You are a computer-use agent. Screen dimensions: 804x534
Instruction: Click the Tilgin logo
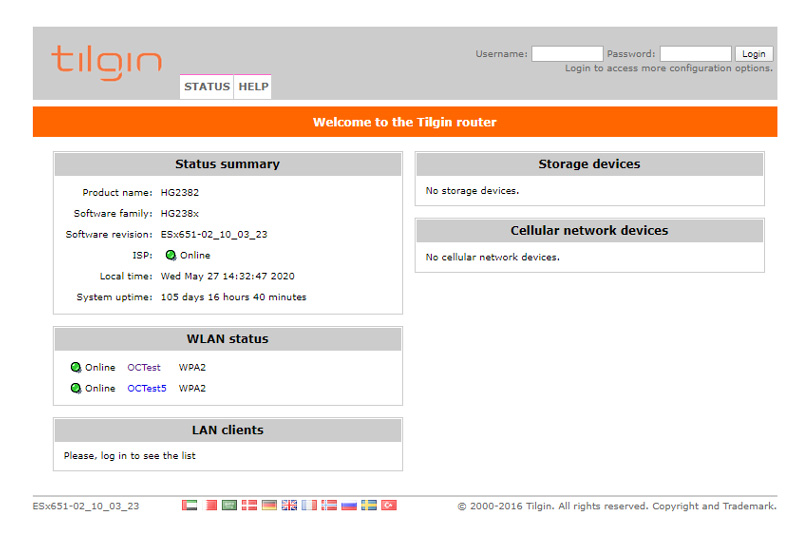click(107, 63)
